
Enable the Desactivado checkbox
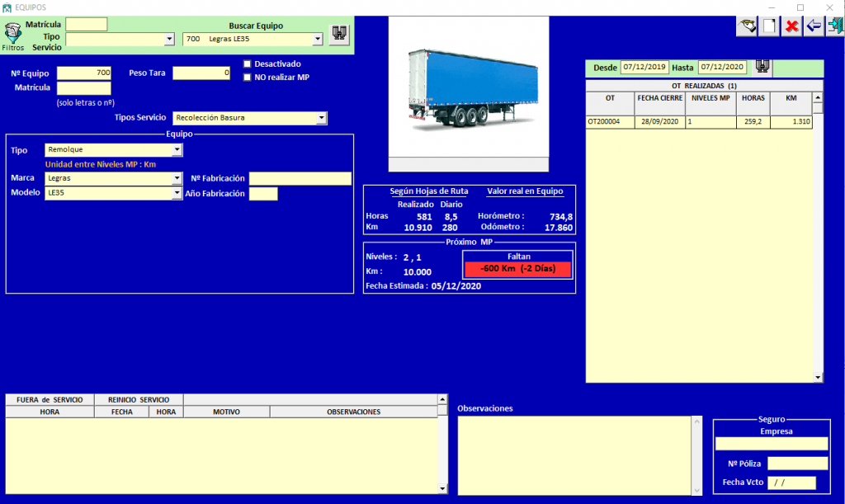pyautogui.click(x=248, y=64)
